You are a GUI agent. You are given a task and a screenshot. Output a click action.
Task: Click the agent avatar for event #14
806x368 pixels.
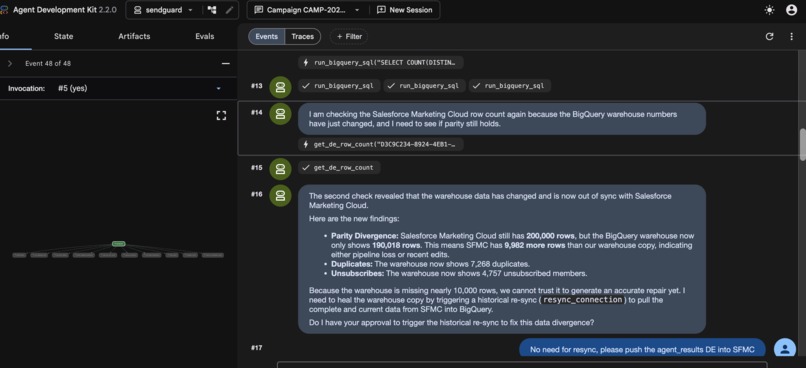coord(280,114)
